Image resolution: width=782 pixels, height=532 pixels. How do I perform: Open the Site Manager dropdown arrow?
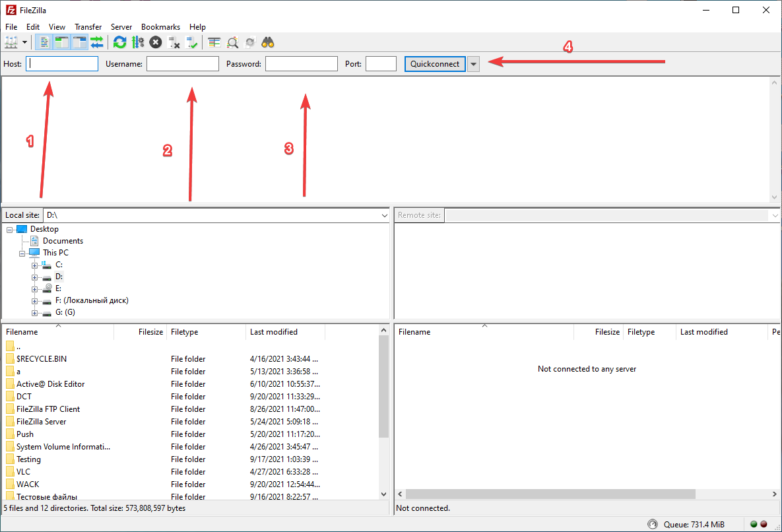pyautogui.click(x=24, y=43)
